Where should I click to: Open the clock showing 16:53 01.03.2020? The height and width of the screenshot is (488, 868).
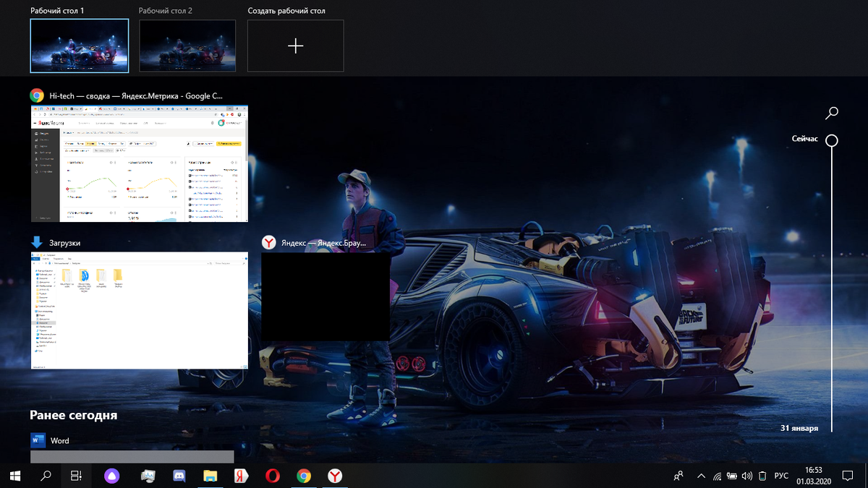click(x=814, y=476)
